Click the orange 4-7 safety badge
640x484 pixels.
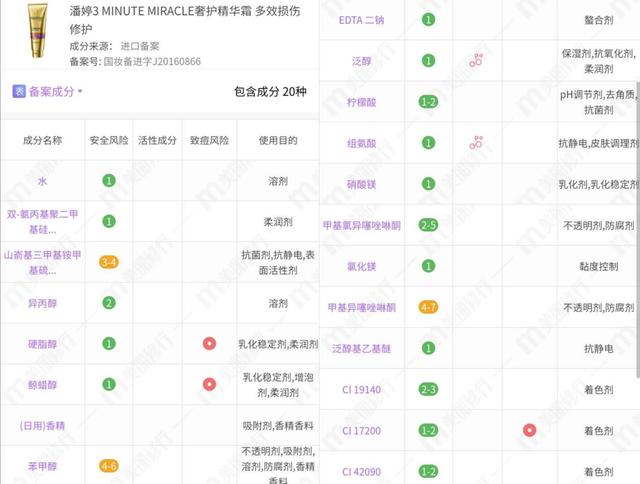pos(428,307)
